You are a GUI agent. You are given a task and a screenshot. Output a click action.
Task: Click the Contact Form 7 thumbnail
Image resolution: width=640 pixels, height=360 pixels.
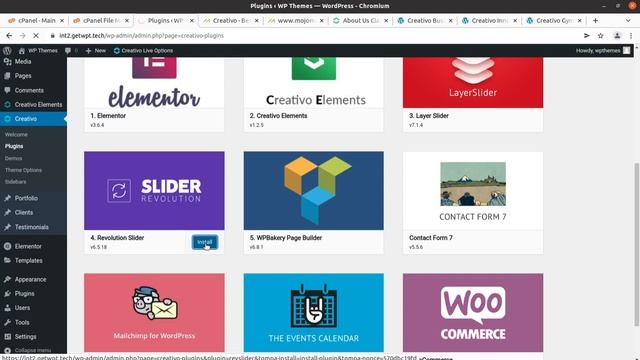[473, 191]
